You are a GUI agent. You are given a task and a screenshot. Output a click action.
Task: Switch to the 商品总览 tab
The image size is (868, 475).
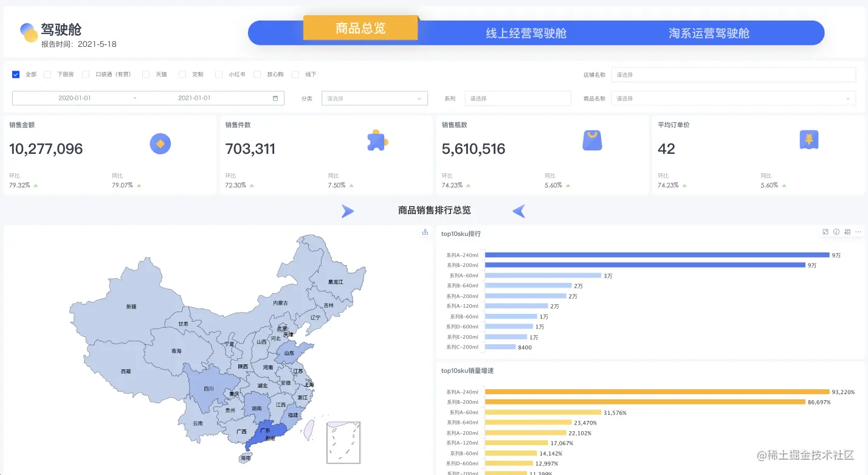(360, 28)
